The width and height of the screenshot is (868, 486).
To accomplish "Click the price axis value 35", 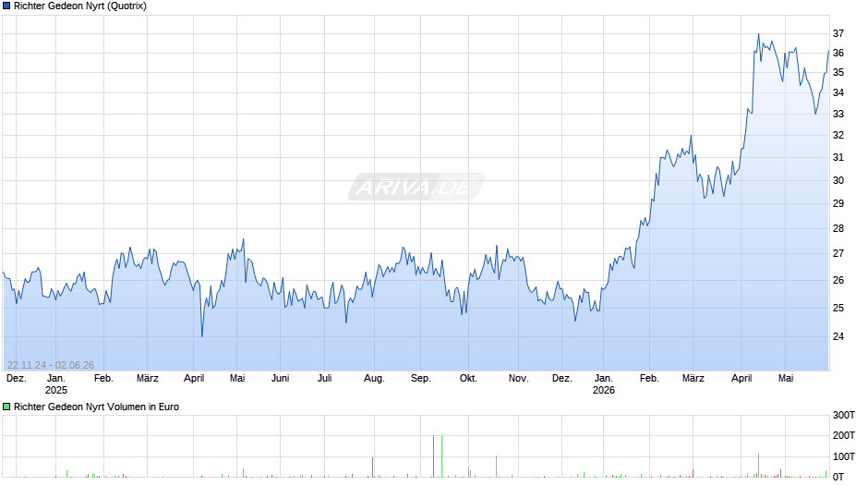I will [838, 73].
